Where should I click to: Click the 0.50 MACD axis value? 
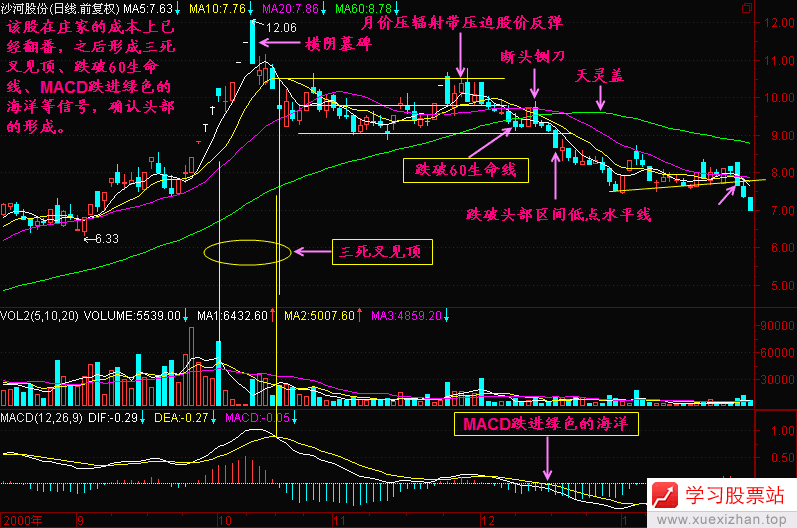[783, 458]
